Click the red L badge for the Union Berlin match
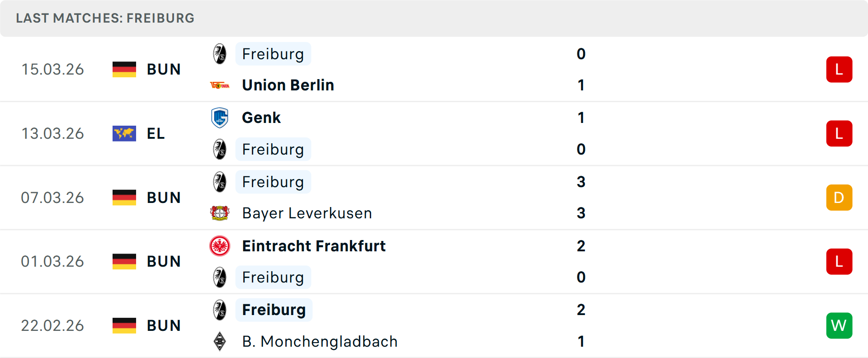This screenshot has height=358, width=868. 839,69
